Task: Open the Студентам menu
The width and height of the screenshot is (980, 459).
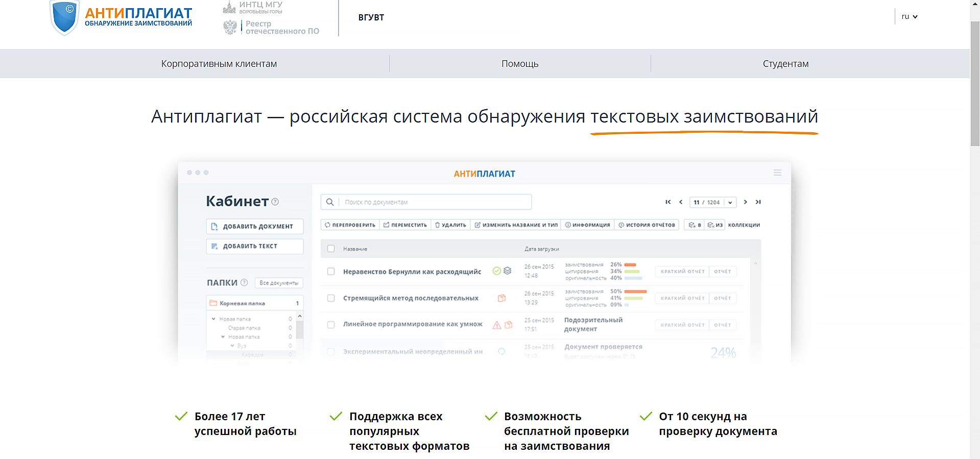Action: click(785, 64)
